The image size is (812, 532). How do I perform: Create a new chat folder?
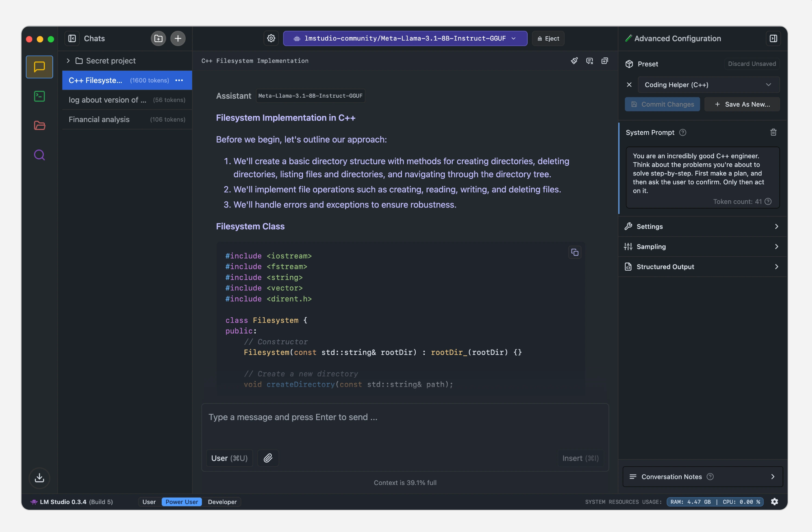[158, 38]
